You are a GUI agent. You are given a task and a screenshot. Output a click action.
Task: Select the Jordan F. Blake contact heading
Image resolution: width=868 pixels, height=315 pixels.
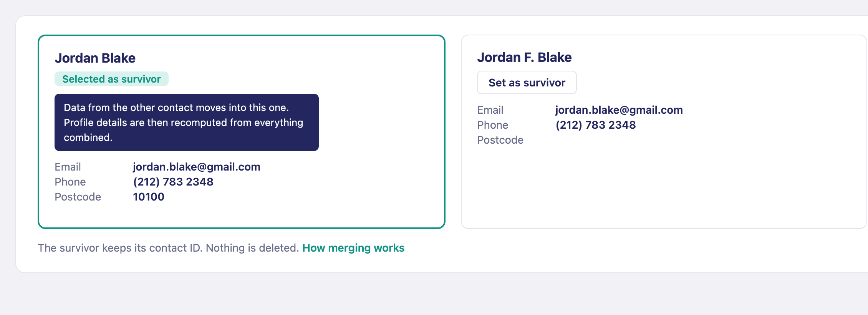[524, 57]
